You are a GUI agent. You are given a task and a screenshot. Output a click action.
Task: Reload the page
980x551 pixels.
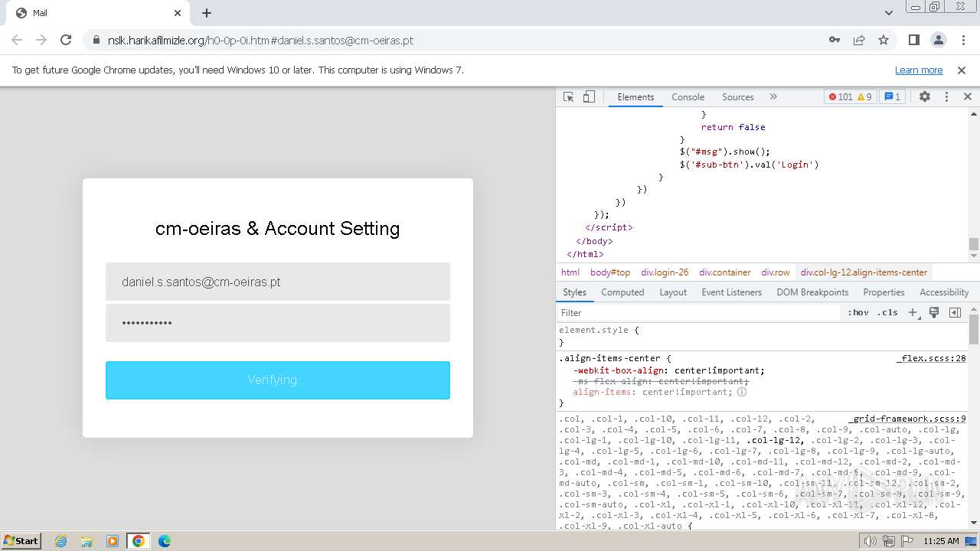point(66,40)
